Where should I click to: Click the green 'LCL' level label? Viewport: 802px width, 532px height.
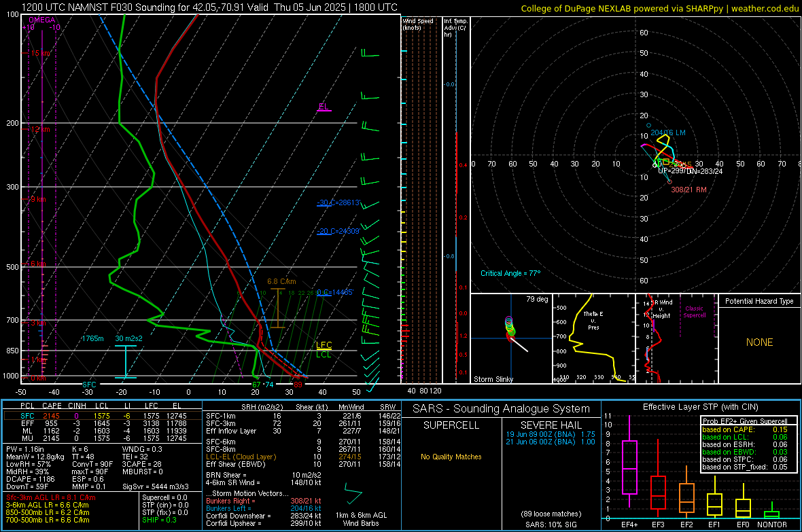(324, 354)
